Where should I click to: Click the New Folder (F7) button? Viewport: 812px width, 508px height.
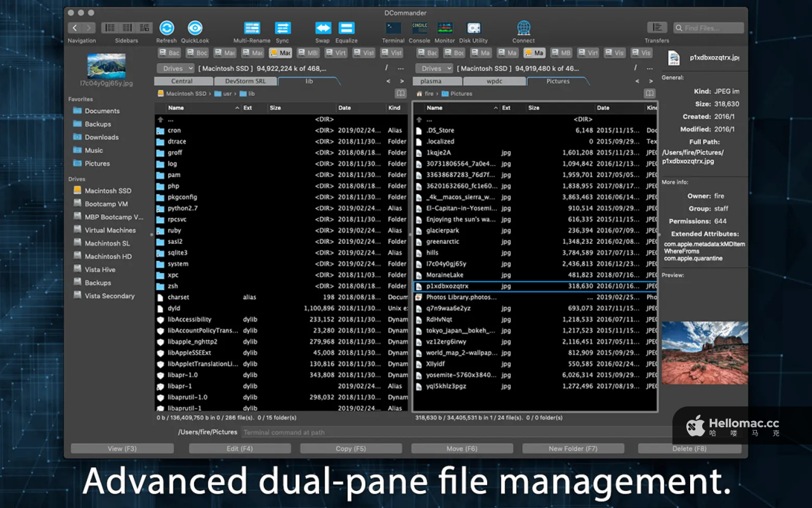pos(573,448)
